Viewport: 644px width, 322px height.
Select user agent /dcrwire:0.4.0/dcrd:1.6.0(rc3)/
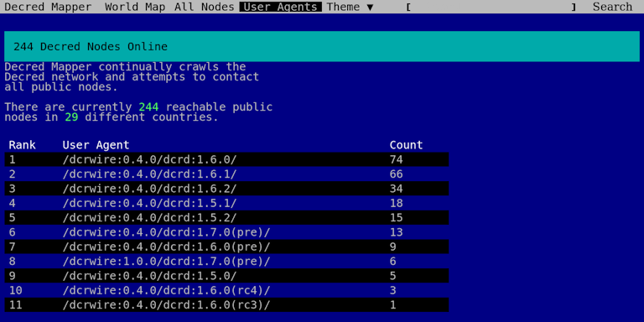coord(166,305)
